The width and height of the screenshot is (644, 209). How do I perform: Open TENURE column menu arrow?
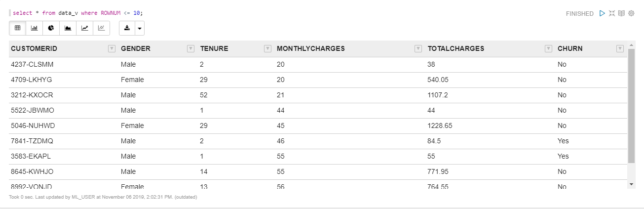(267, 48)
